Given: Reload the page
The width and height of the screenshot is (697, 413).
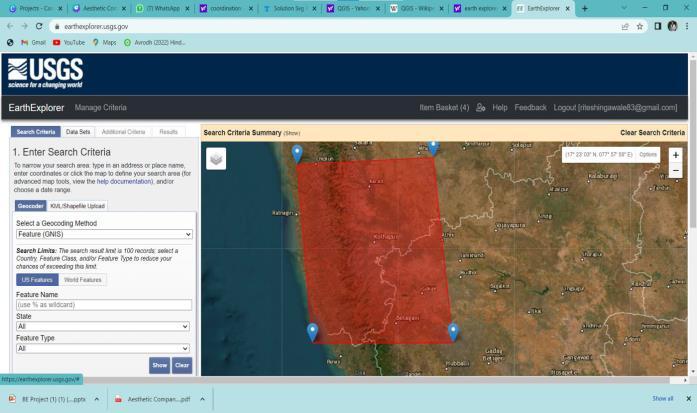Looking at the screenshot, I should (x=39, y=26).
